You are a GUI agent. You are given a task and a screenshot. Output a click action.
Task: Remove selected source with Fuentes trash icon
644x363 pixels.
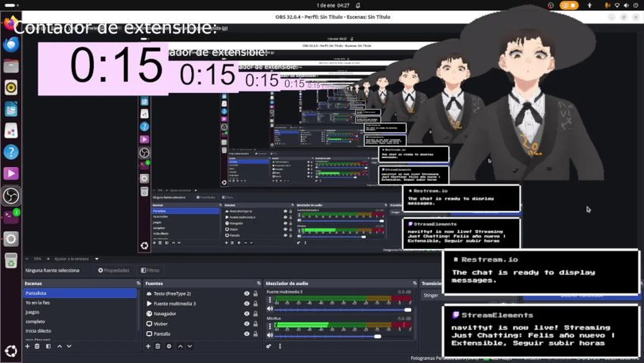[158, 346]
